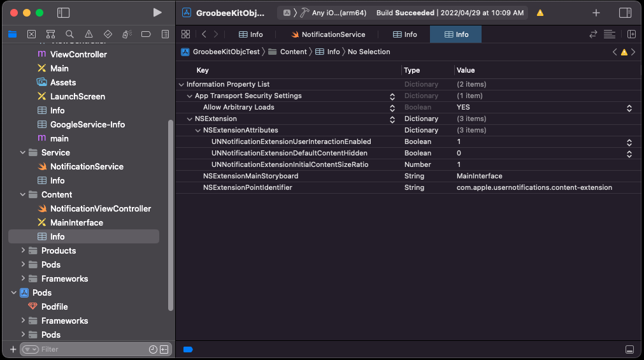Open Allow Arbitrary Loads value popup
Screen dimensions: 644x360
coord(629,108)
